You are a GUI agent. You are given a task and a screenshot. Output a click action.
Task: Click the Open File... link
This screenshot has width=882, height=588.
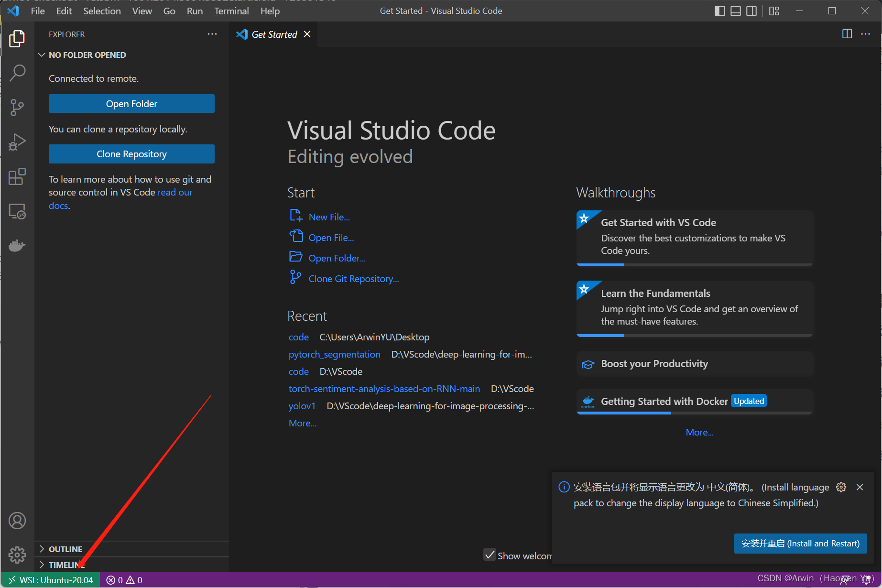click(x=331, y=238)
